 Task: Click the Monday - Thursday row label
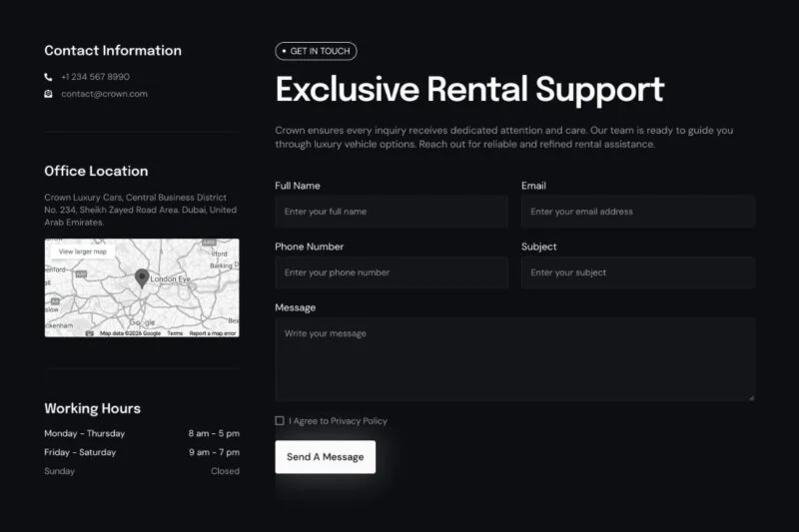[85, 433]
